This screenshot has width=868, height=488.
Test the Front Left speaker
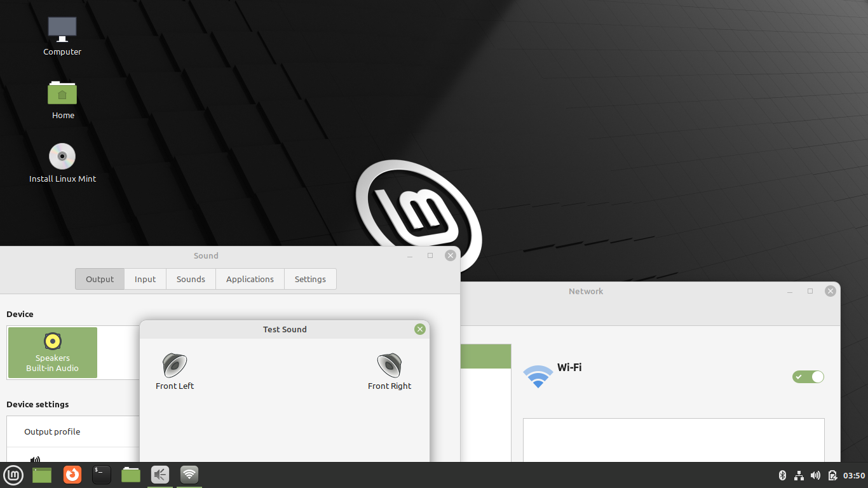coord(175,366)
